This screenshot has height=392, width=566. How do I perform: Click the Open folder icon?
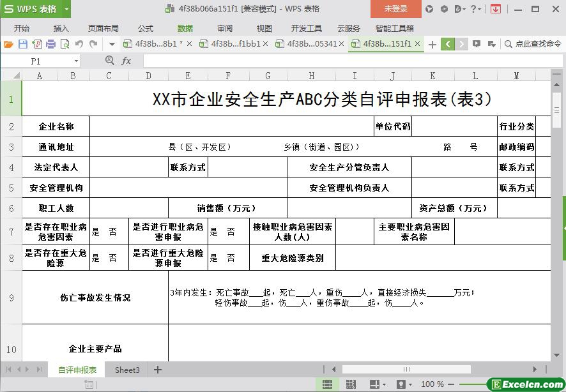click(x=8, y=44)
